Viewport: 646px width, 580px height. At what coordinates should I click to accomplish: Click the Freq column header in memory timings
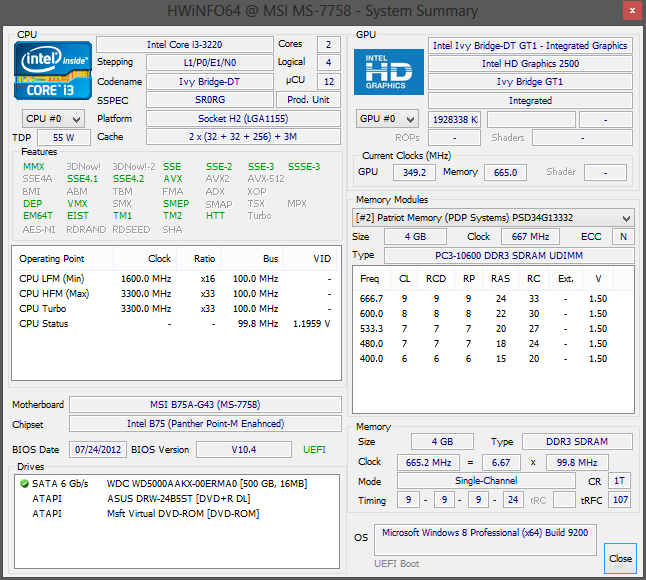tap(372, 279)
